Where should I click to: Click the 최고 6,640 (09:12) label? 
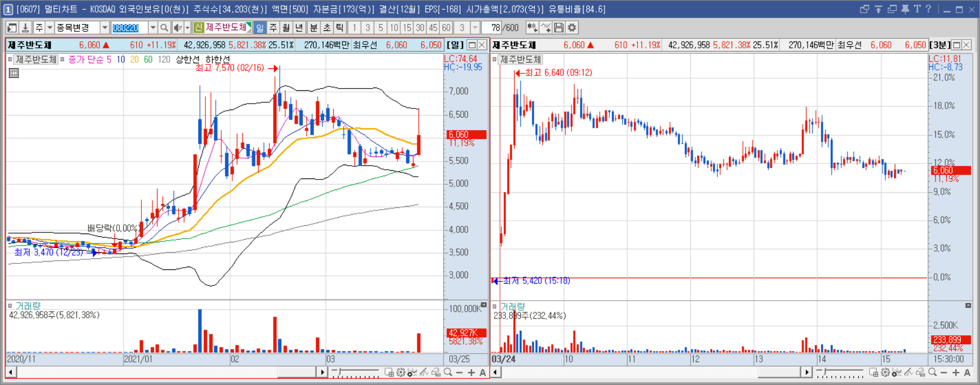tap(558, 73)
